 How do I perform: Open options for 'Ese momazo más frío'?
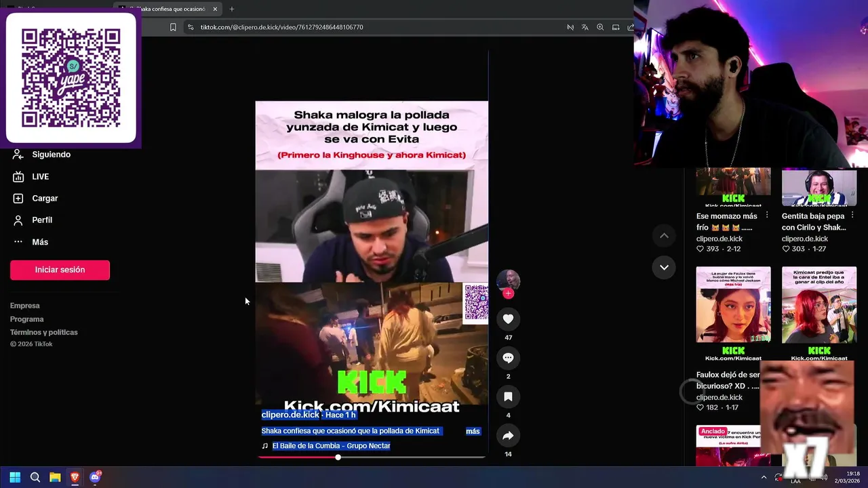[x=767, y=215]
